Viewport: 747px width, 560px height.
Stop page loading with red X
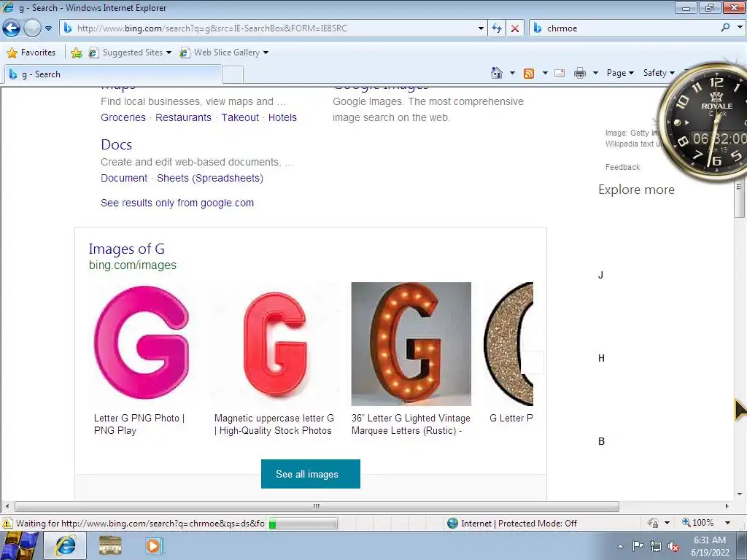tap(515, 28)
